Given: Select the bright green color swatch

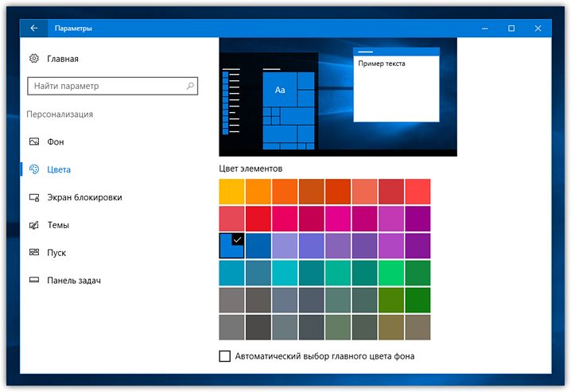Looking at the screenshot, I should click(391, 273).
